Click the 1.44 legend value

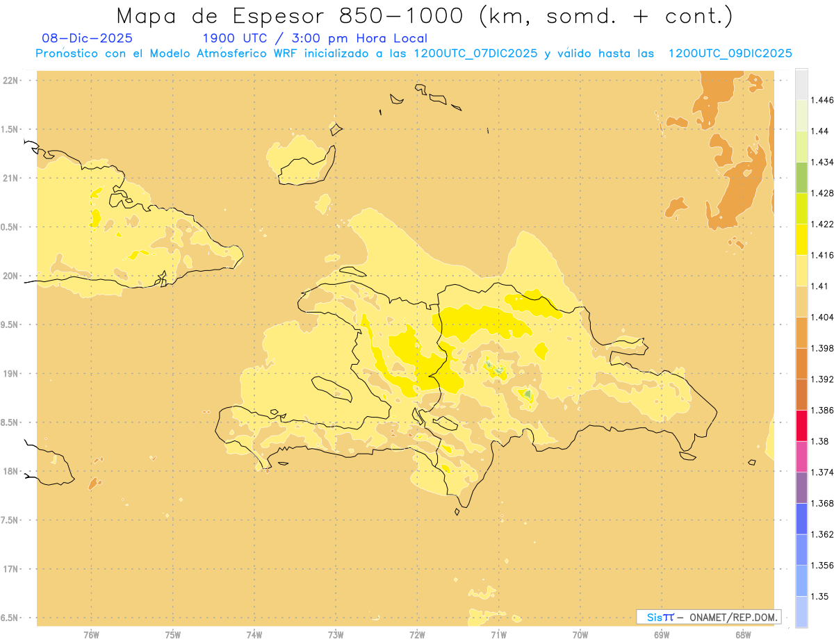pyautogui.click(x=819, y=131)
